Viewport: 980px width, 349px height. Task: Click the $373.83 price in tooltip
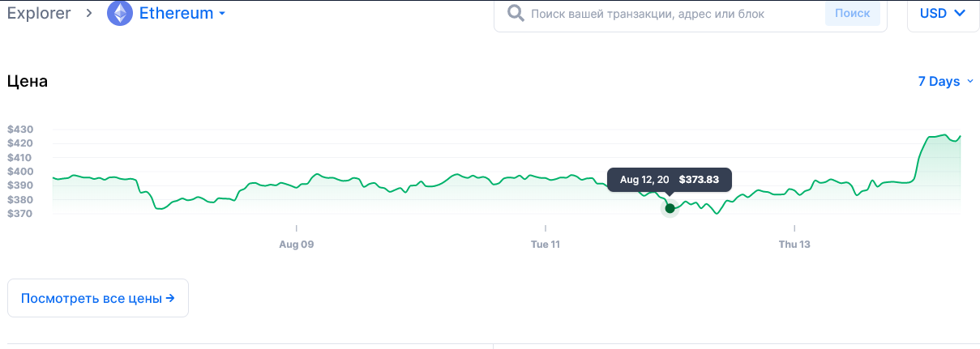click(699, 180)
